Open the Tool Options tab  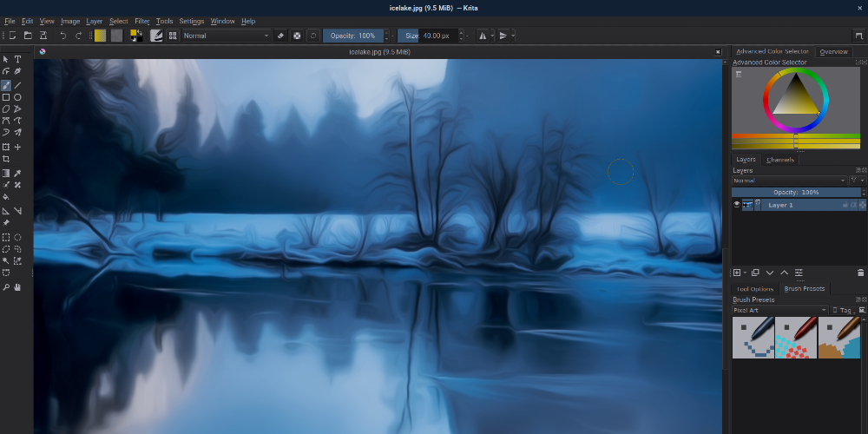pos(754,289)
